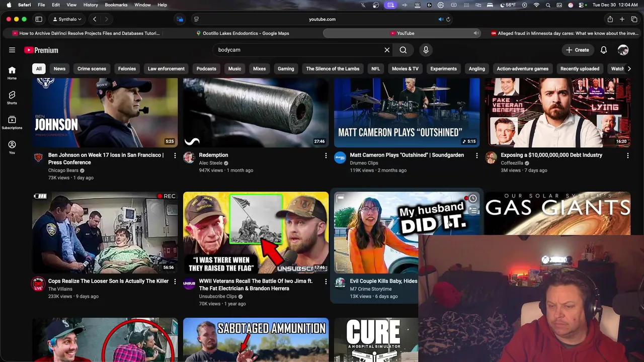Image resolution: width=644 pixels, height=362 pixels.
Task: Switch to Google Maps Safari tab
Action: pos(243,33)
